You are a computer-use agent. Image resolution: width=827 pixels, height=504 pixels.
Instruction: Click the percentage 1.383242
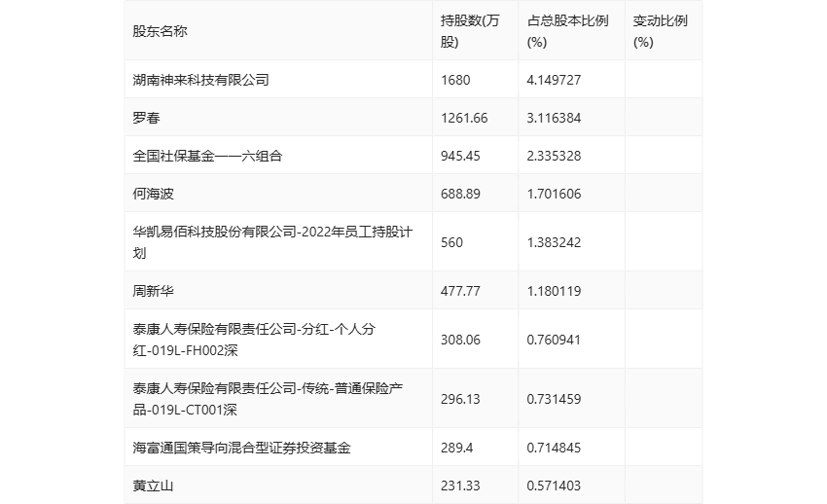click(554, 242)
